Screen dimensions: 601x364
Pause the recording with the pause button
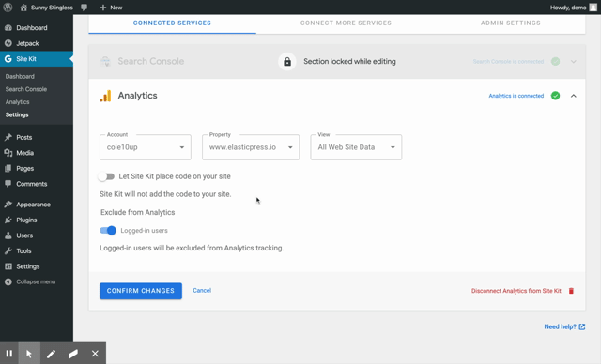point(8,354)
